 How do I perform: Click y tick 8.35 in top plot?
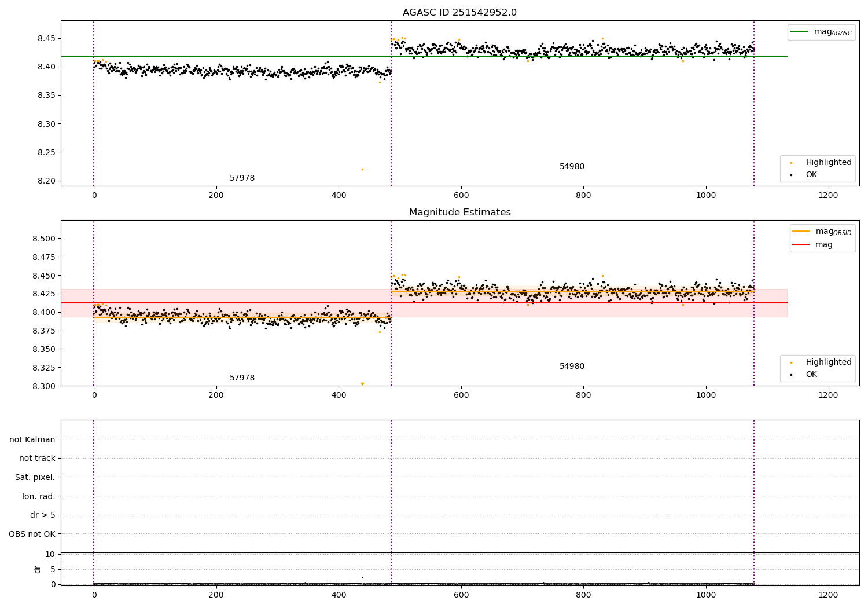[46, 96]
